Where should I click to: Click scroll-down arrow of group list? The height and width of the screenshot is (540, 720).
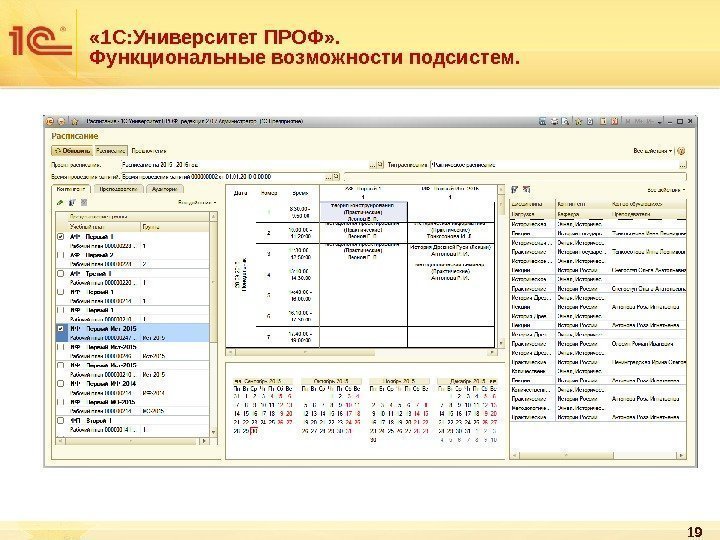click(214, 432)
